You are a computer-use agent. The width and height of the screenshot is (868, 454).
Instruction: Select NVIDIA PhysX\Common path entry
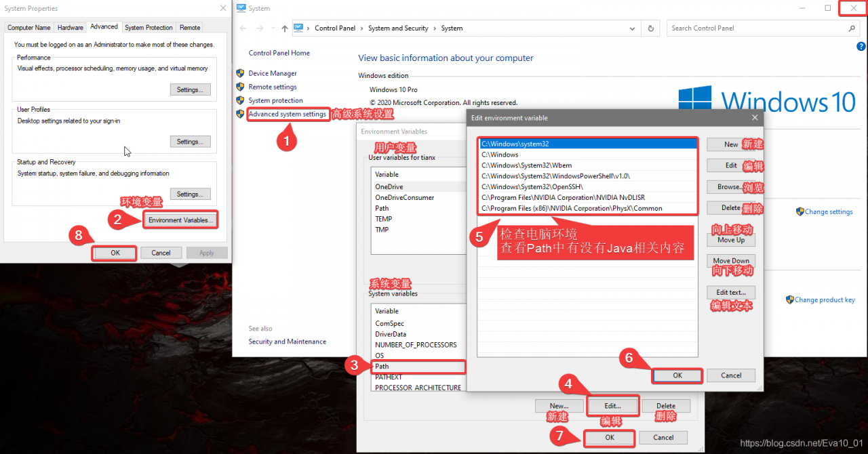588,209
